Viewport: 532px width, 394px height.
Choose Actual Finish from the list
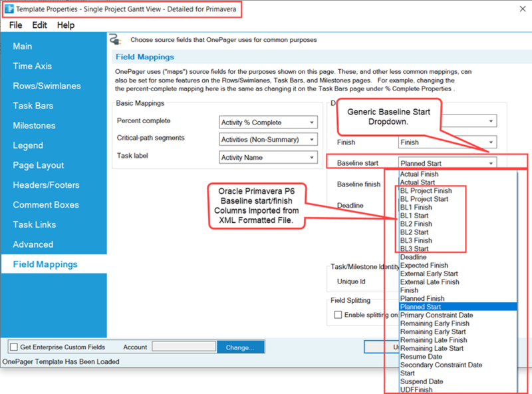pos(458,174)
